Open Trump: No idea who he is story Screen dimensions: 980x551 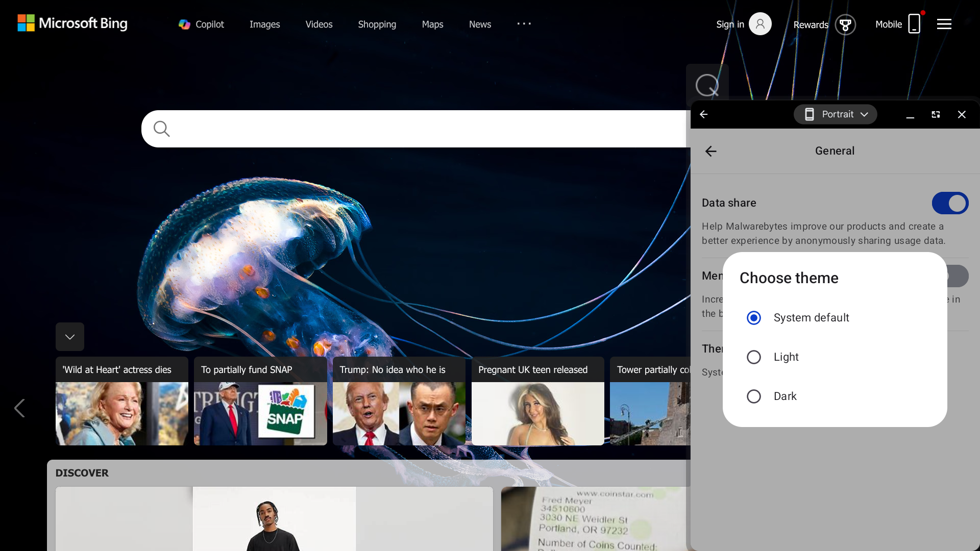[x=399, y=401]
